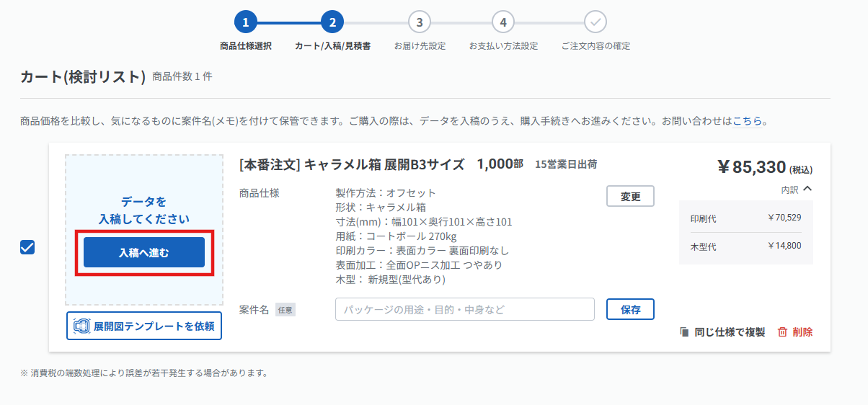
Task: Click the 木型：新規型(型代あり) line
Action: 391,280
